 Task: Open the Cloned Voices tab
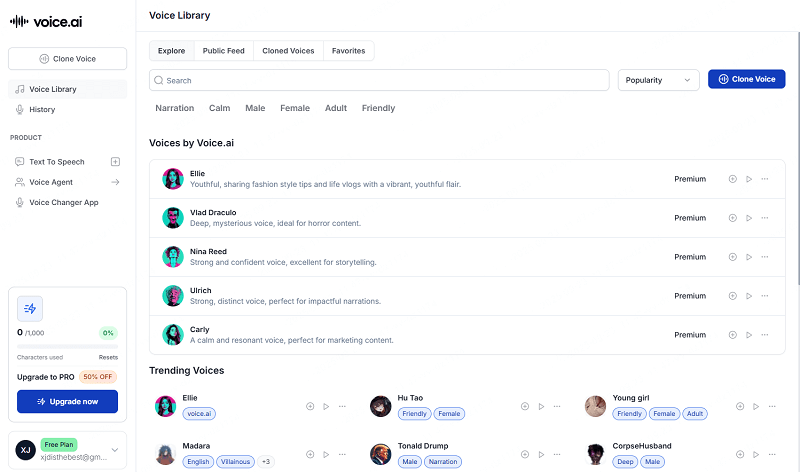pos(288,51)
